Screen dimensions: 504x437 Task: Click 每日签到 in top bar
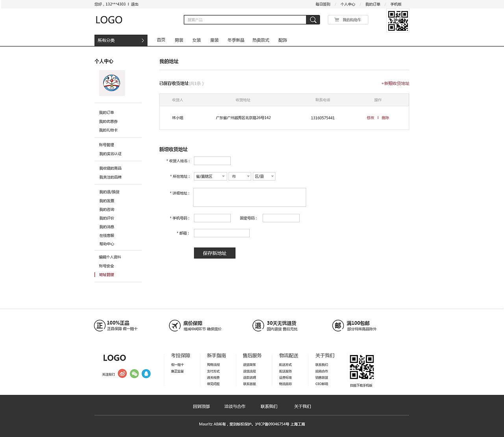pos(323,4)
